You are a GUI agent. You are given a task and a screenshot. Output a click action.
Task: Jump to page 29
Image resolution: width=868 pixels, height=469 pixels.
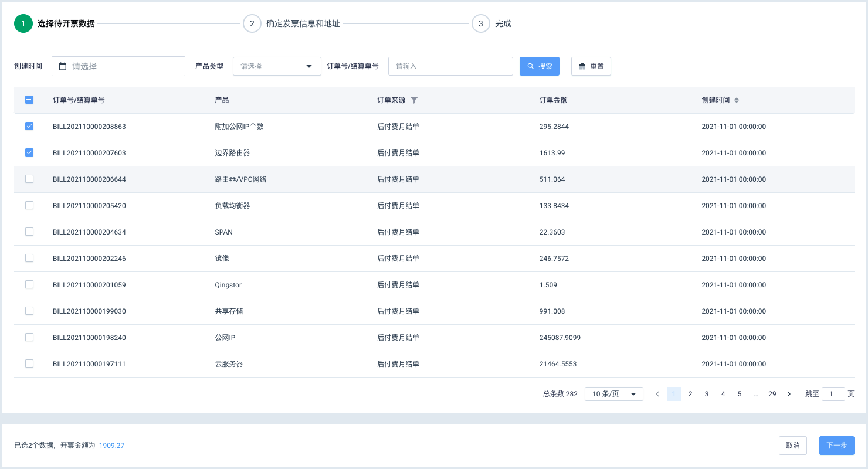click(772, 394)
